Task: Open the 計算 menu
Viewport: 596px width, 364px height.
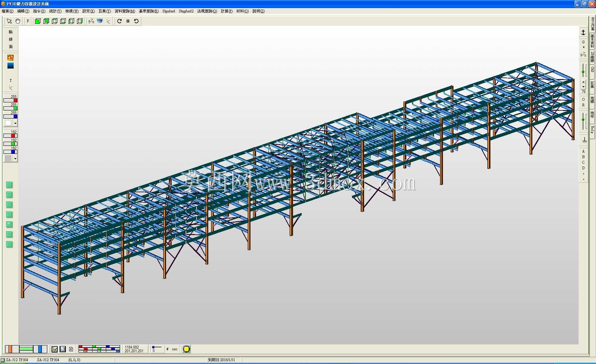Action: click(x=227, y=11)
